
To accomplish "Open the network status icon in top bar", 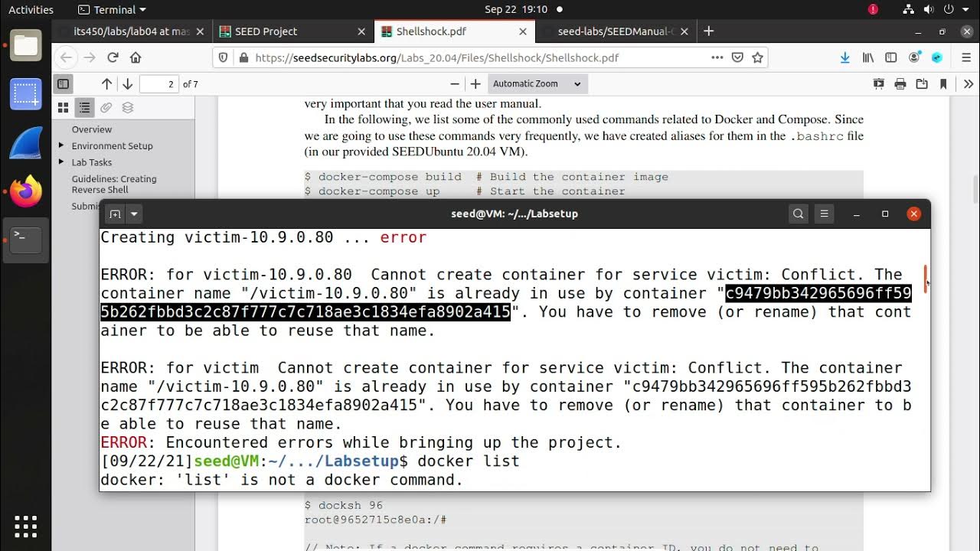I will (x=908, y=10).
